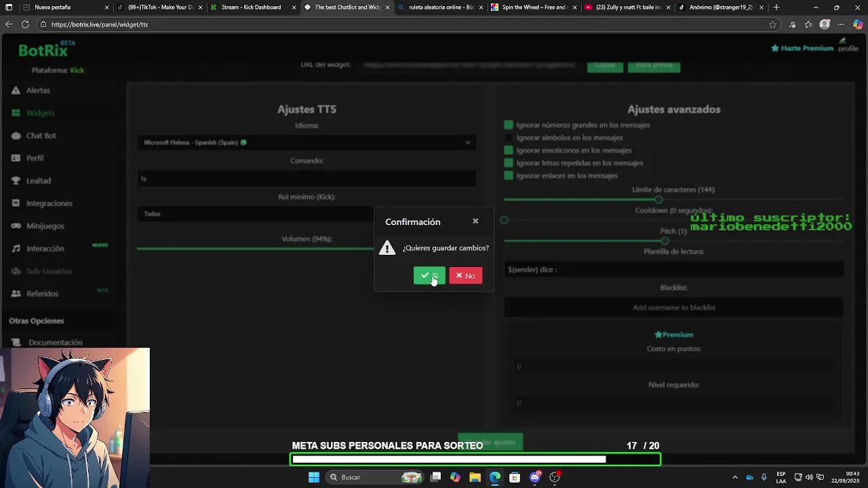
Task: Open Integraciones in the sidebar
Action: coord(49,203)
